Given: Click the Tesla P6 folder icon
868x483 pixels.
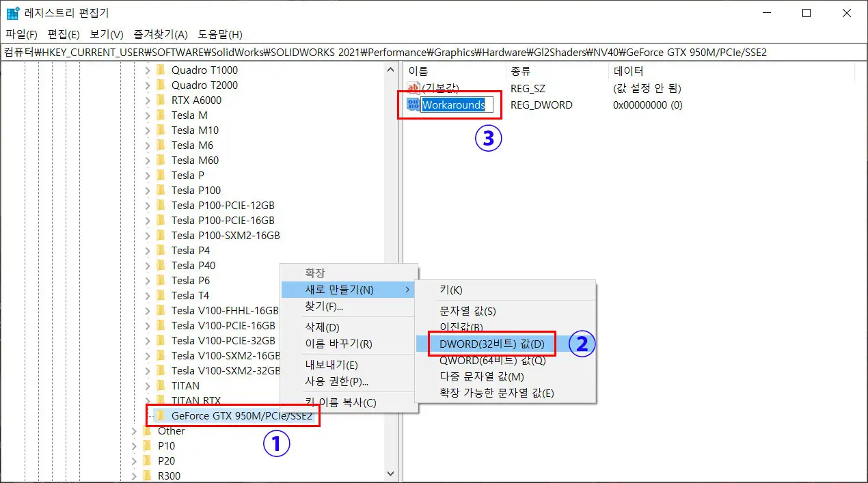Looking at the screenshot, I should 161,280.
